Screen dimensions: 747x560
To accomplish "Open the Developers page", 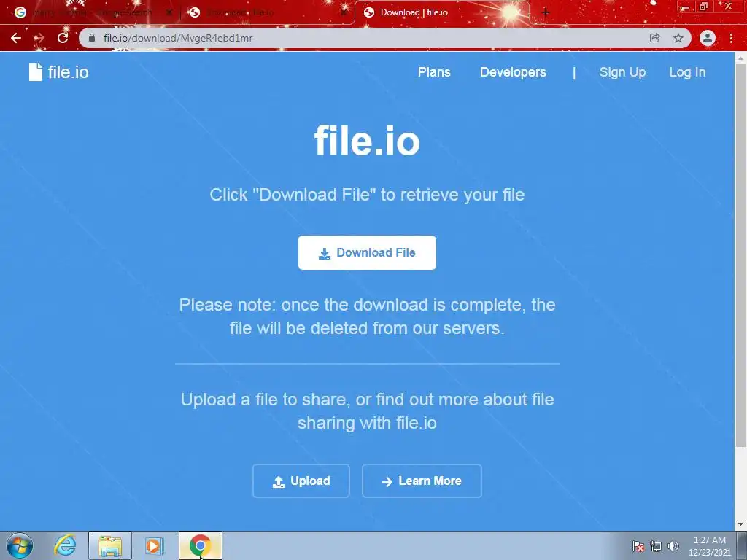I will coord(513,72).
